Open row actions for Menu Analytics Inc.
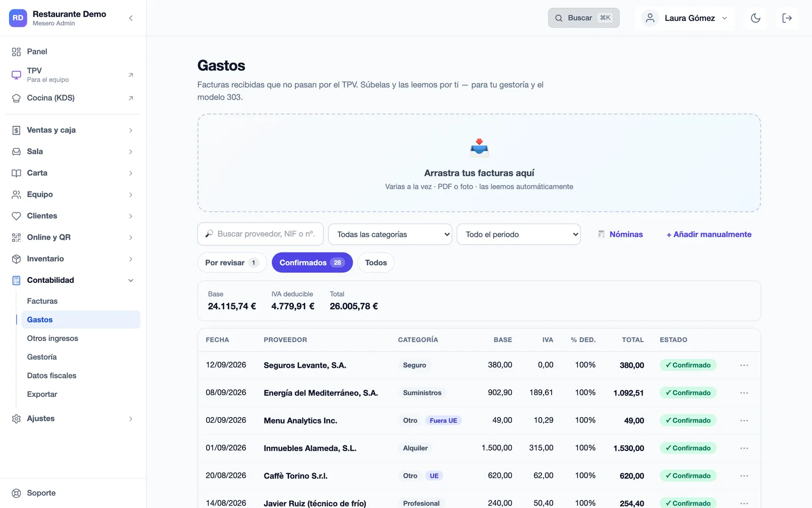 [744, 421]
